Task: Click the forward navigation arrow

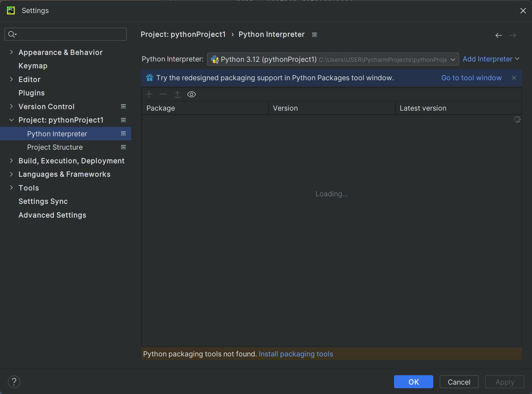Action: click(x=513, y=35)
